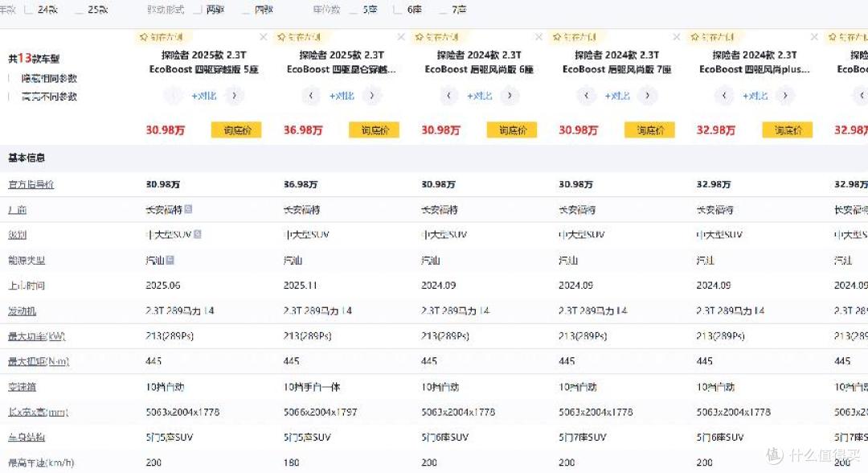868x473 pixels.
Task: Click 询底价 for the 36.98万 model
Action: click(x=375, y=130)
